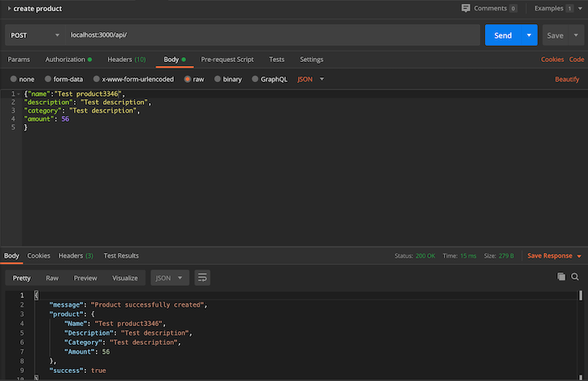Viewport: 588px width, 381px height.
Task: Select the Preview response view
Action: pos(85,278)
